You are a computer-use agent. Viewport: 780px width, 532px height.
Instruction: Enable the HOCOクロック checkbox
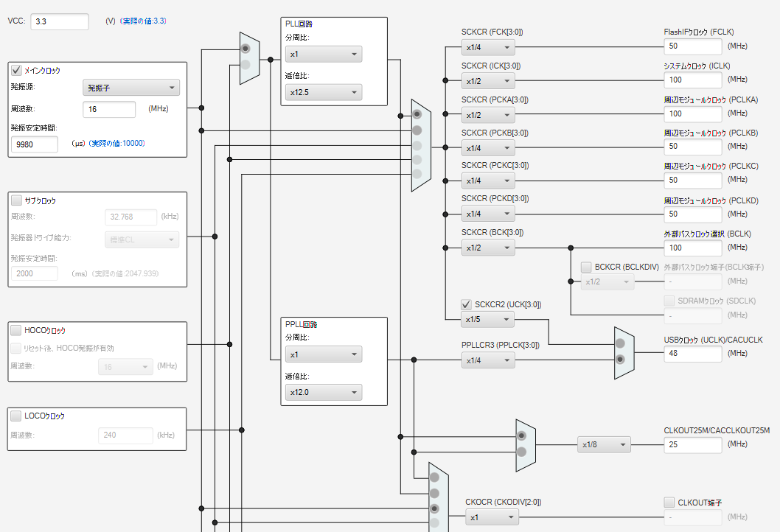point(16,330)
